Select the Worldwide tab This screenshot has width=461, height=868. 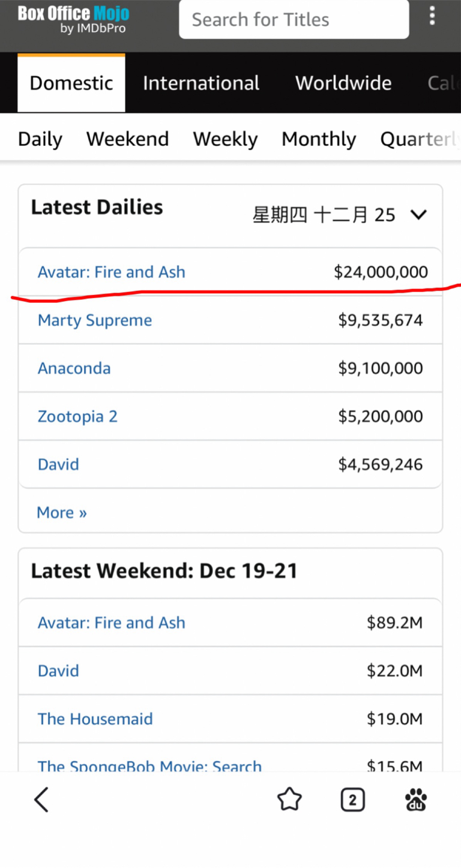pos(343,83)
